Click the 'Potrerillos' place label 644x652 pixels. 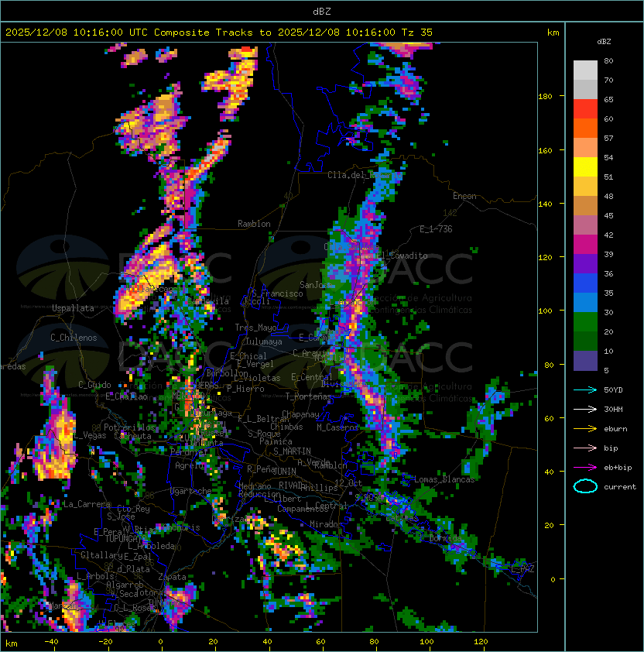click(129, 427)
